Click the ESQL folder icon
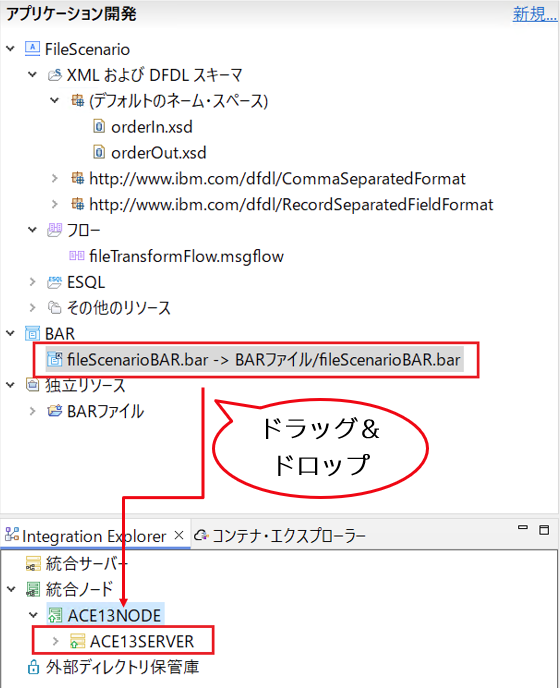The height and width of the screenshot is (688, 560). pyautogui.click(x=54, y=282)
